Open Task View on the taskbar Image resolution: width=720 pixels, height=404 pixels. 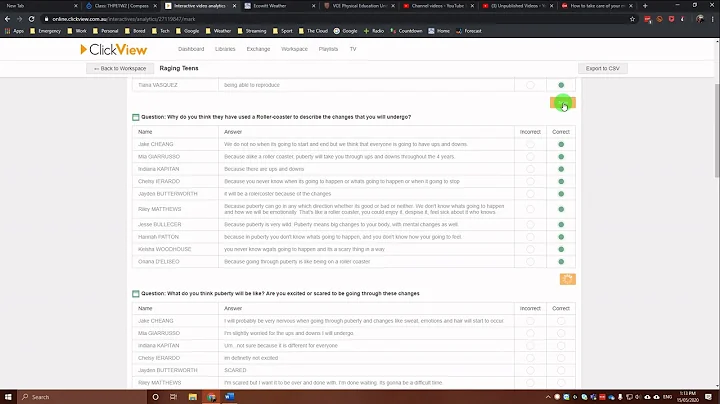click(174, 397)
